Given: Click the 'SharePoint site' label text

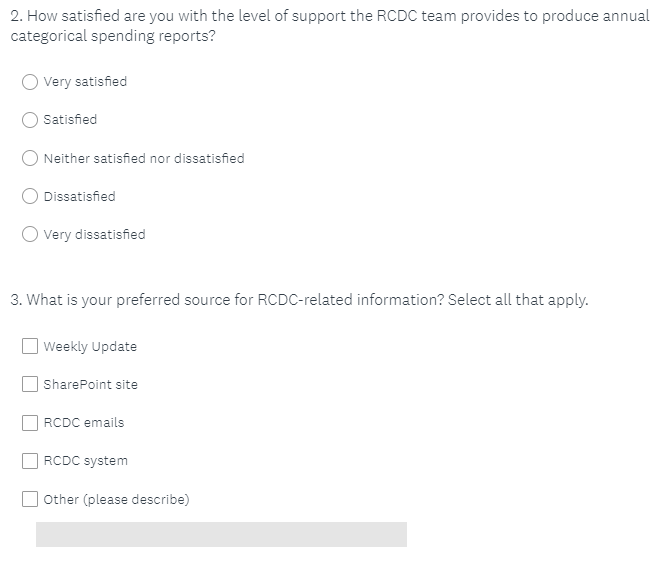Looking at the screenshot, I should pos(91,385).
